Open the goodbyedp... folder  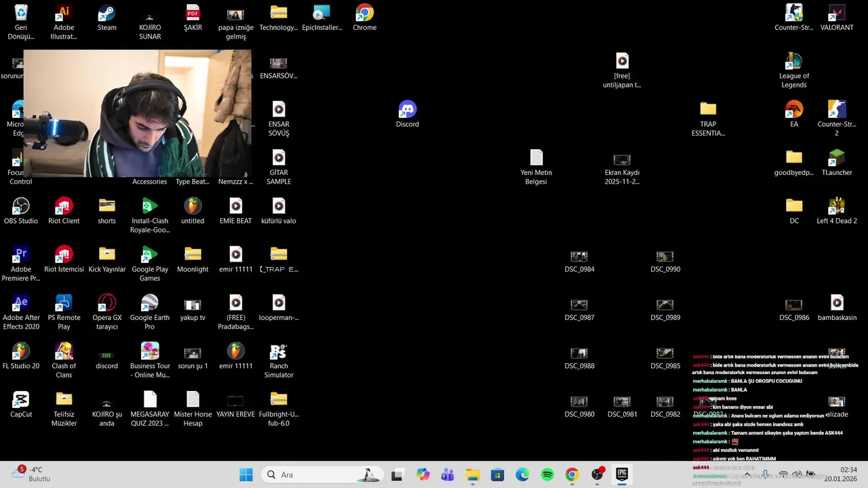click(794, 163)
